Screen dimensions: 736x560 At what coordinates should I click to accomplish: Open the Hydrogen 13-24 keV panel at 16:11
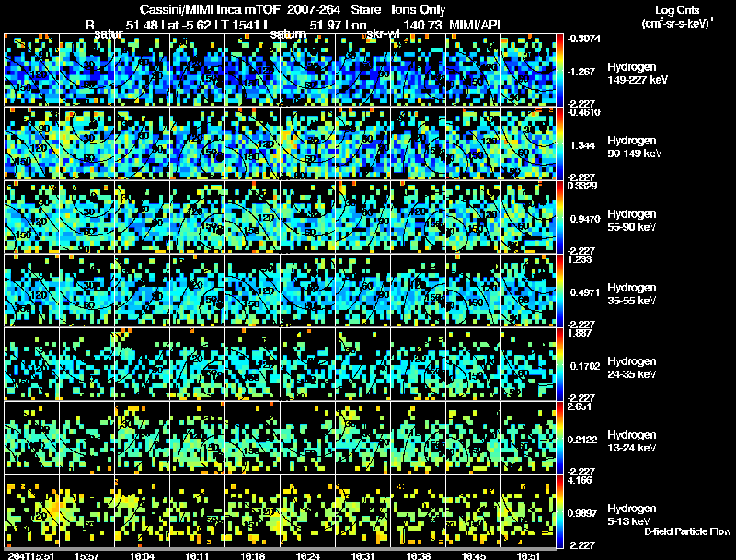pyautogui.click(x=197, y=438)
